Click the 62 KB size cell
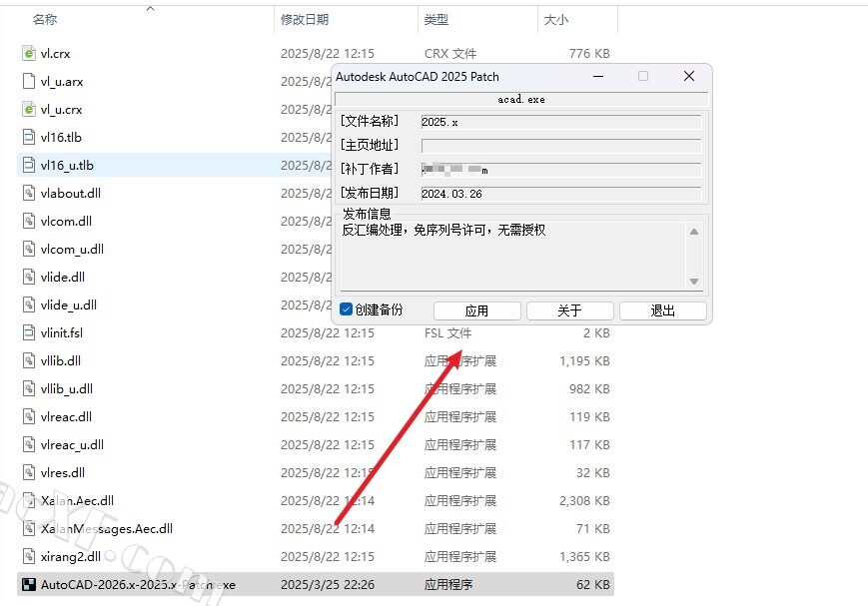 coord(593,585)
